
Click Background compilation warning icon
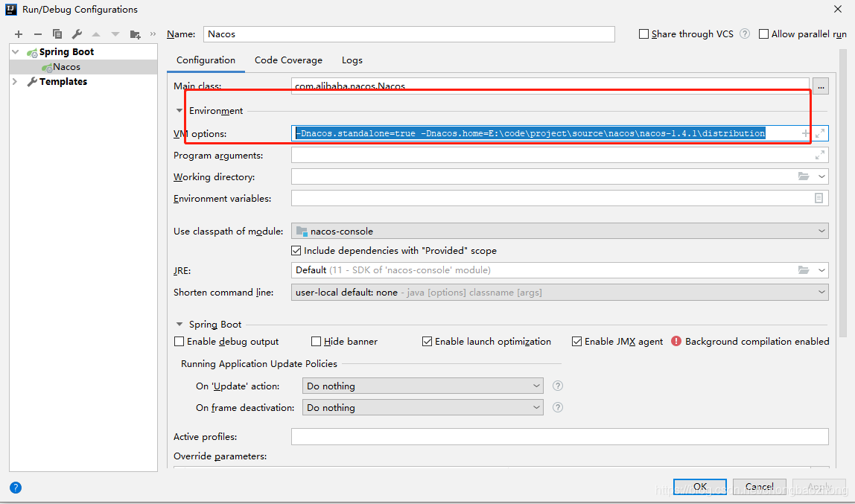(x=676, y=341)
